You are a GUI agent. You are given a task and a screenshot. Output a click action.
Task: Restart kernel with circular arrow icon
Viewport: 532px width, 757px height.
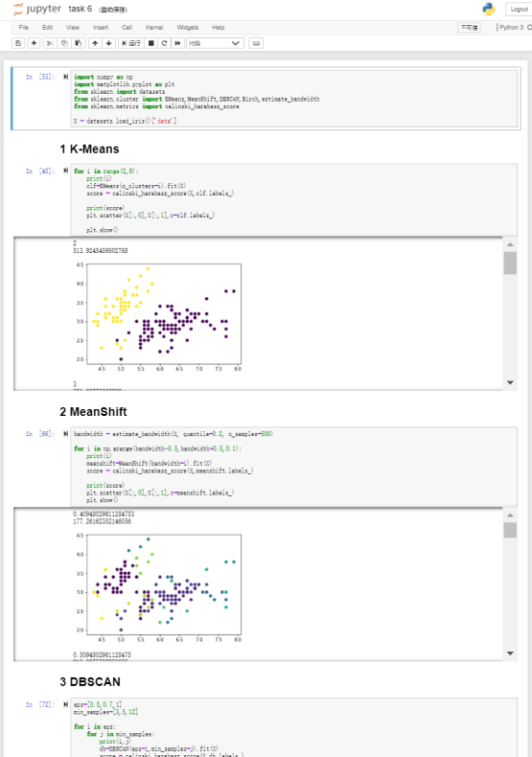coord(164,43)
